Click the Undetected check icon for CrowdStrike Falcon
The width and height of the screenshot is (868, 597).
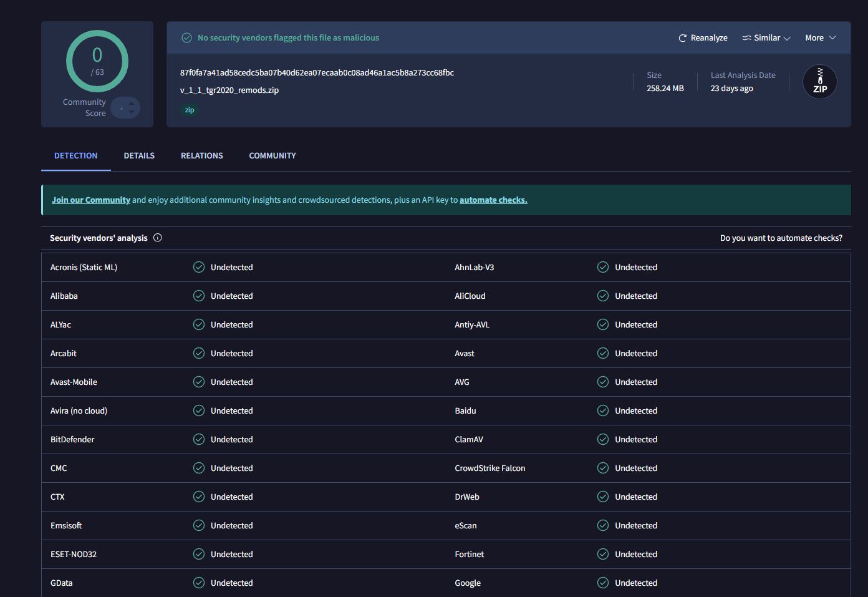(x=603, y=468)
